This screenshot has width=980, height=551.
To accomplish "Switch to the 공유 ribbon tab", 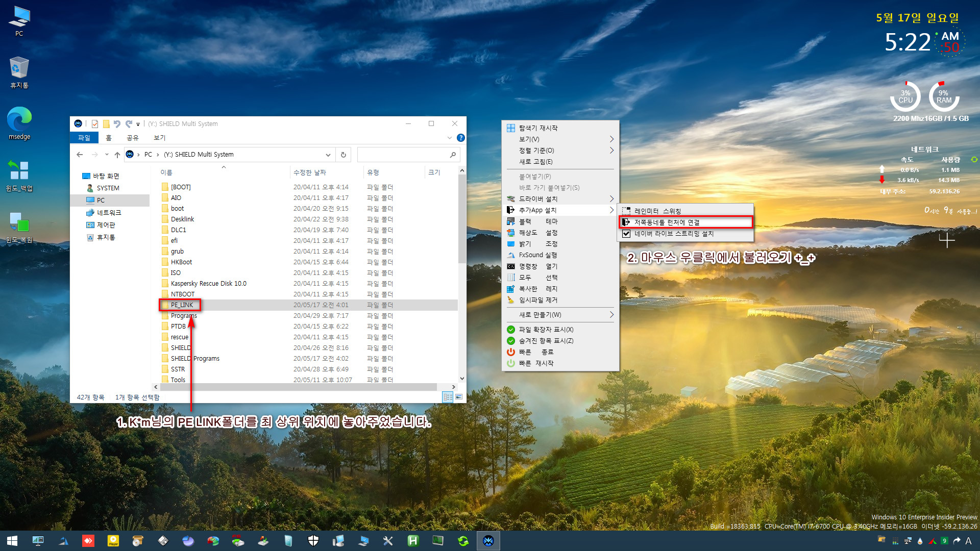I will [133, 138].
